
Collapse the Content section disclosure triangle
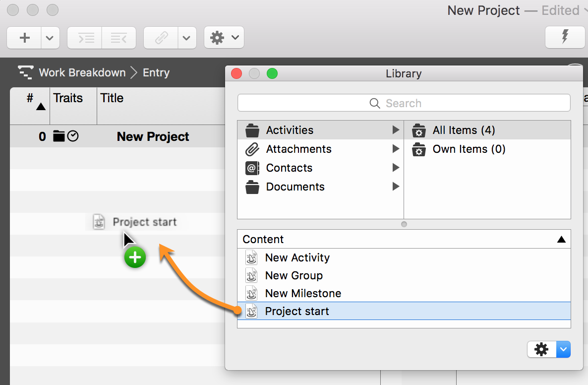(561, 239)
